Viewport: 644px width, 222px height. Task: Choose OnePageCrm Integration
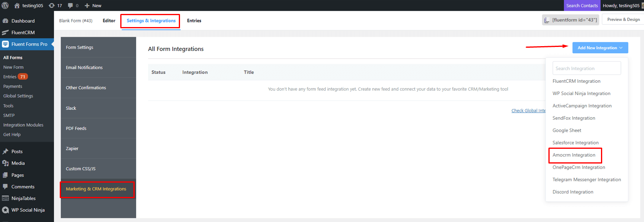pyautogui.click(x=579, y=167)
